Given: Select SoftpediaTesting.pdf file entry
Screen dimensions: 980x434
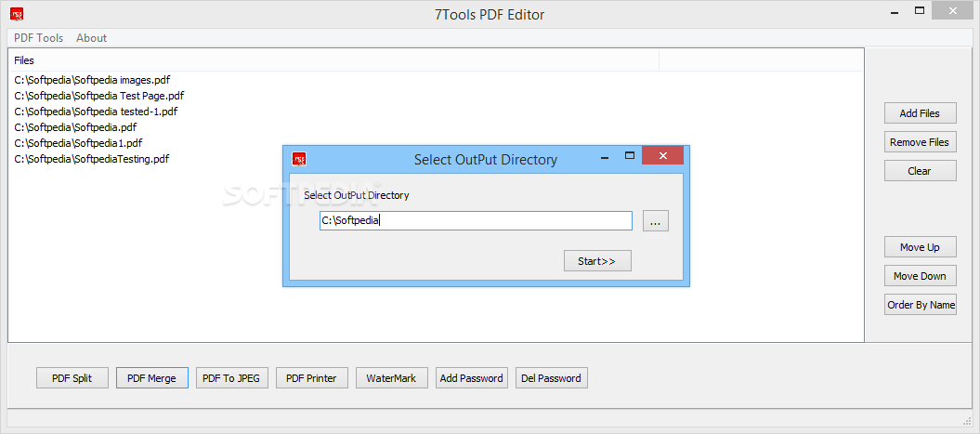Looking at the screenshot, I should coord(91,159).
